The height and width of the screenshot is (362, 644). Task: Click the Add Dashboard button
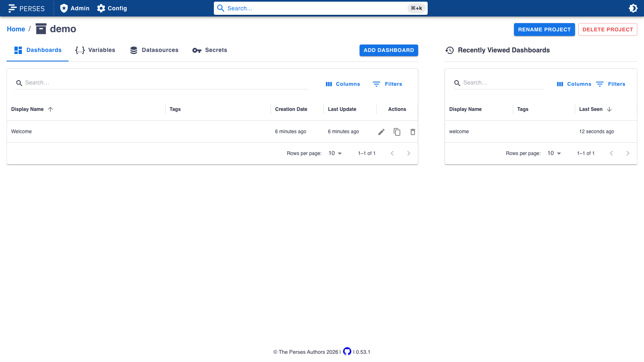click(388, 50)
